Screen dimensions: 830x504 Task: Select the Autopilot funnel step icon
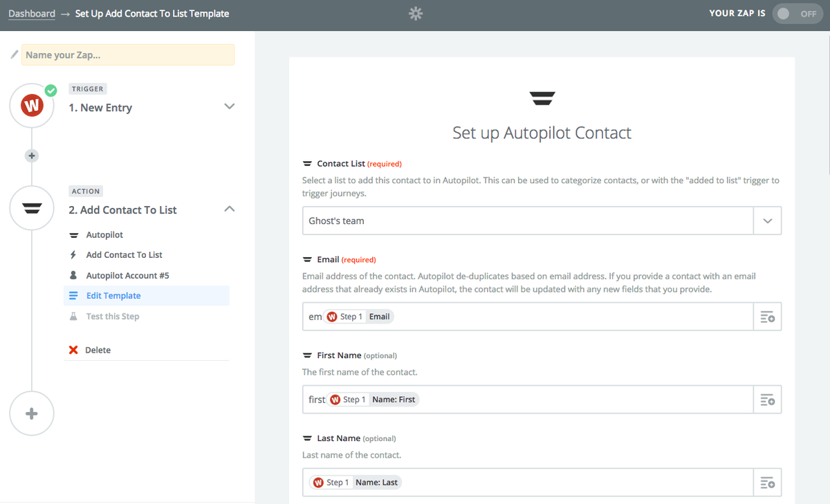[31, 207]
